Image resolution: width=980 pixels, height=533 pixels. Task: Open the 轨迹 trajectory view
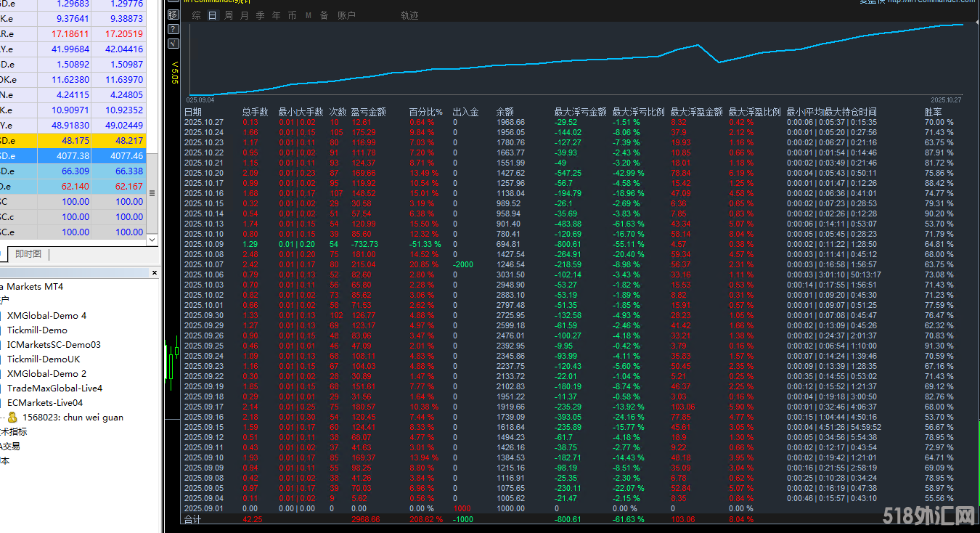point(409,15)
